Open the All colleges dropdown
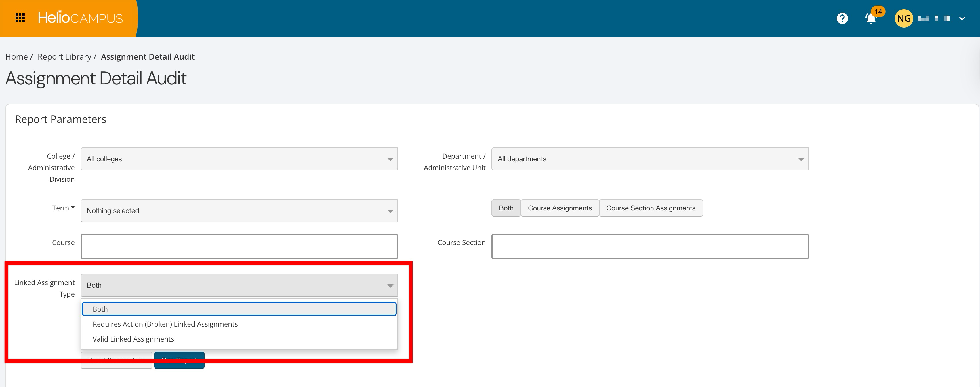The height and width of the screenshot is (387, 980). click(x=239, y=159)
